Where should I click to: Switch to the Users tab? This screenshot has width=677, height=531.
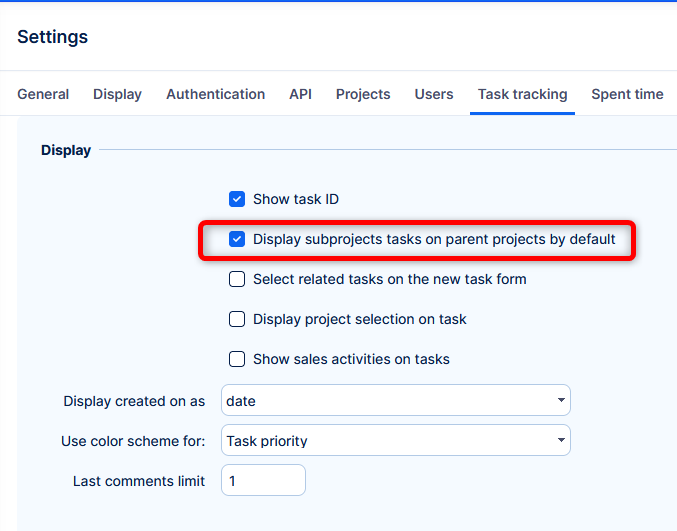[434, 94]
